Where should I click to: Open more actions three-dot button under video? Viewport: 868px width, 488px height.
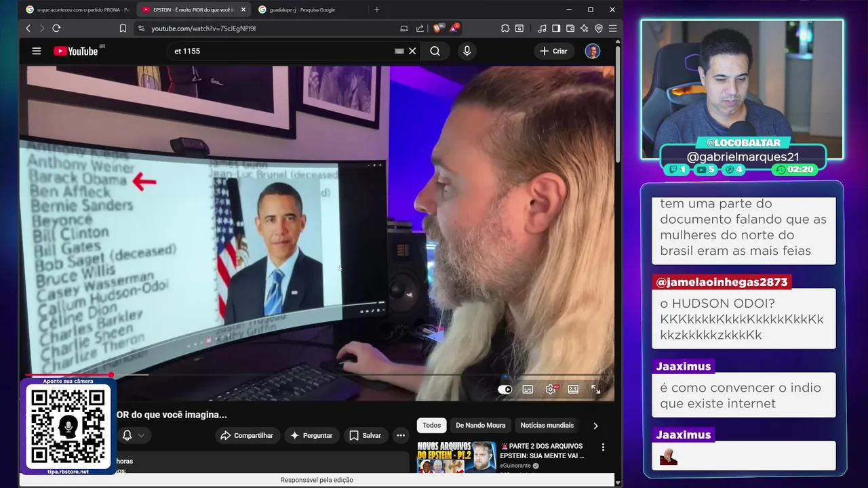coord(401,435)
